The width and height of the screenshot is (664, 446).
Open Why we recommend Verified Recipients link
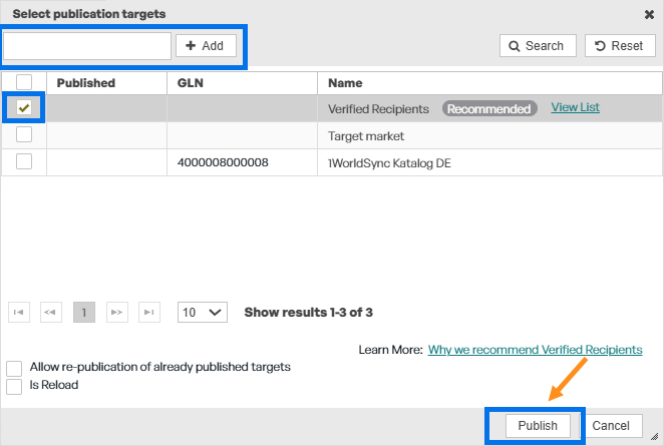point(535,350)
